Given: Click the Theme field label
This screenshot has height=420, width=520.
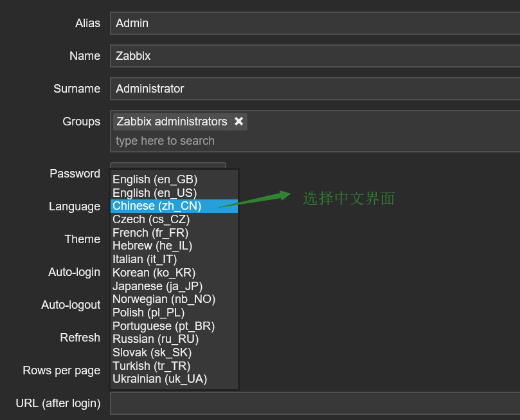Looking at the screenshot, I should tap(82, 239).
